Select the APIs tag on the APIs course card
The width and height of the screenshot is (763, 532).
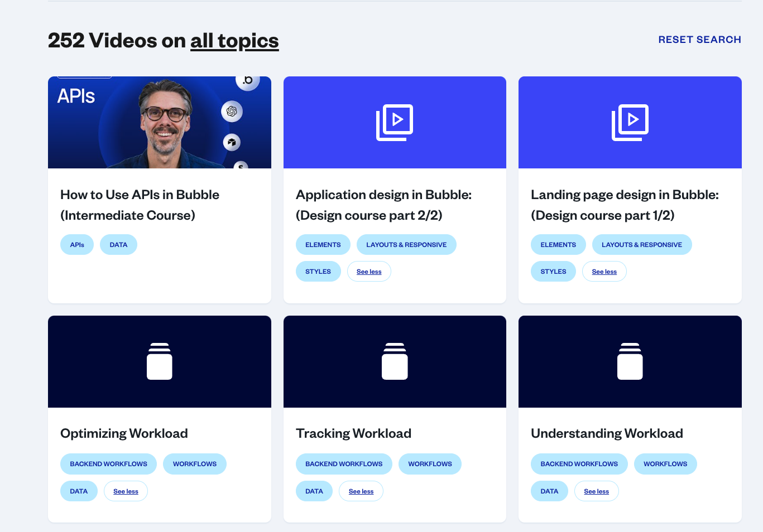[x=77, y=245]
